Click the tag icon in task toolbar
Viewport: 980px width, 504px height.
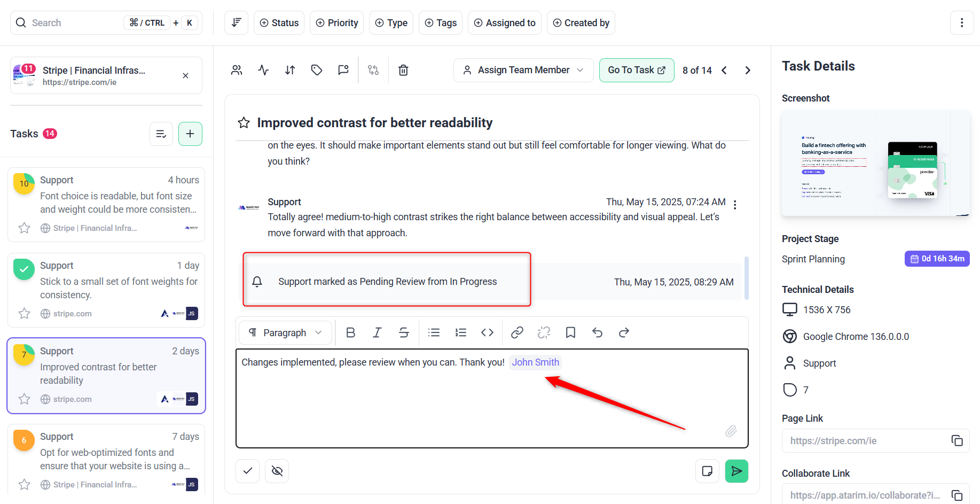317,70
